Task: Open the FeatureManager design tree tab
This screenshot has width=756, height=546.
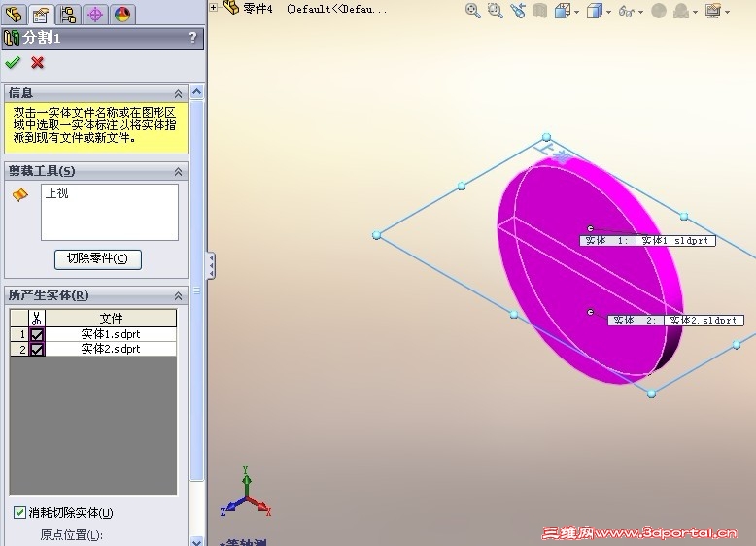Action: [x=14, y=15]
